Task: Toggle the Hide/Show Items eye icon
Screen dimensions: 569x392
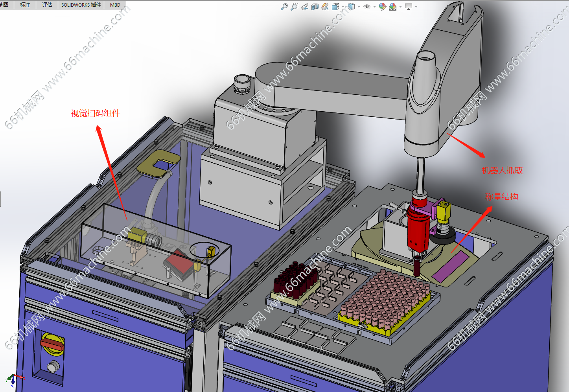Action: pyautogui.click(x=367, y=7)
